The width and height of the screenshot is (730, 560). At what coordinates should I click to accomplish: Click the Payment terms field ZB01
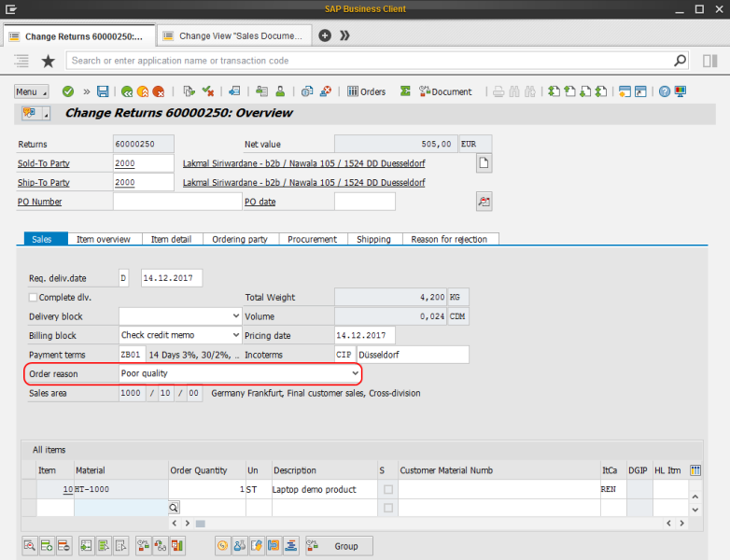pyautogui.click(x=133, y=355)
